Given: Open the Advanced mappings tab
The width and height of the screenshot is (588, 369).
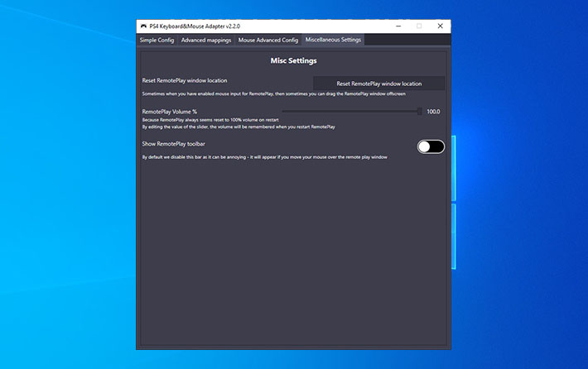Looking at the screenshot, I should click(206, 40).
